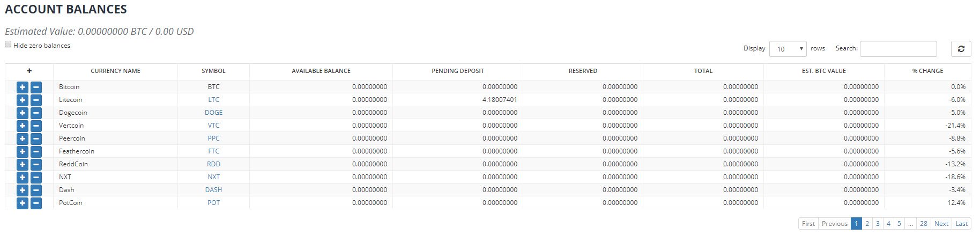Click the minus withdraw icon for Feathercoin

(36, 151)
